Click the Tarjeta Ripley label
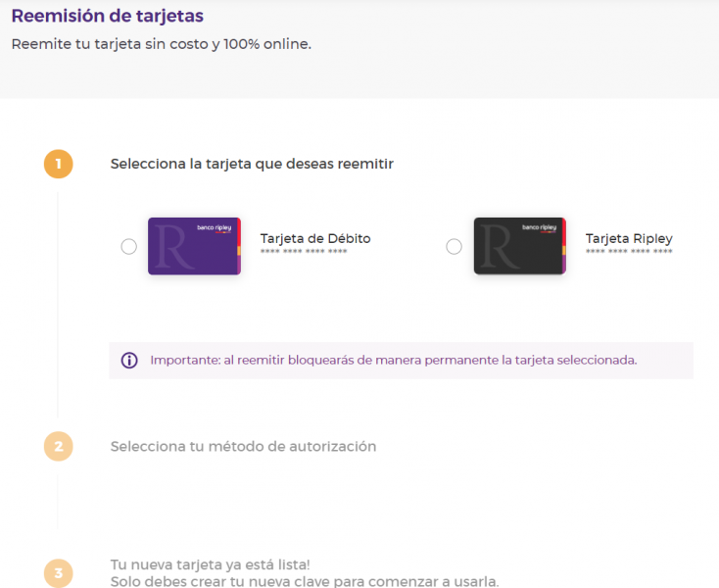This screenshot has height=588, width=719. click(629, 238)
